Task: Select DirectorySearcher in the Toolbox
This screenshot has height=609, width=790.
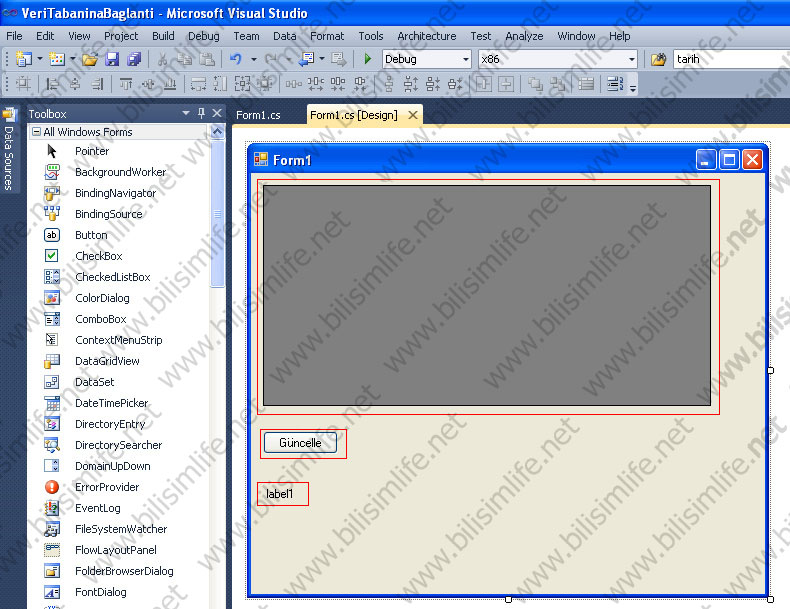Action: (x=118, y=445)
